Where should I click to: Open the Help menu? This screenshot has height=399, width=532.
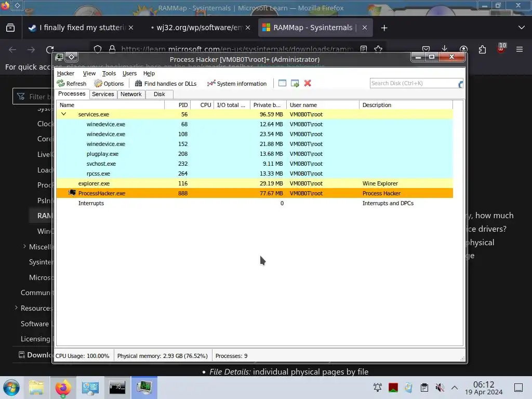tap(149, 73)
